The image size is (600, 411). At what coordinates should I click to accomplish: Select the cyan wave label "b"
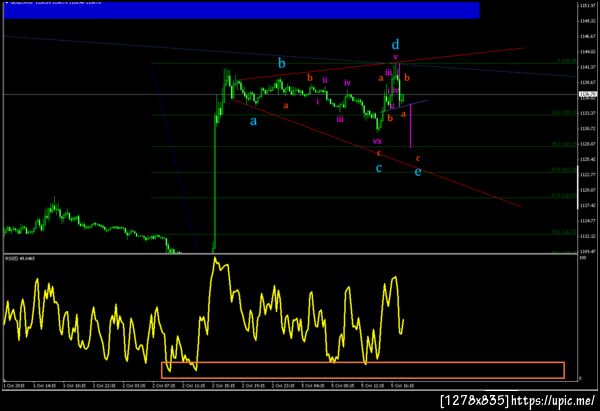282,63
